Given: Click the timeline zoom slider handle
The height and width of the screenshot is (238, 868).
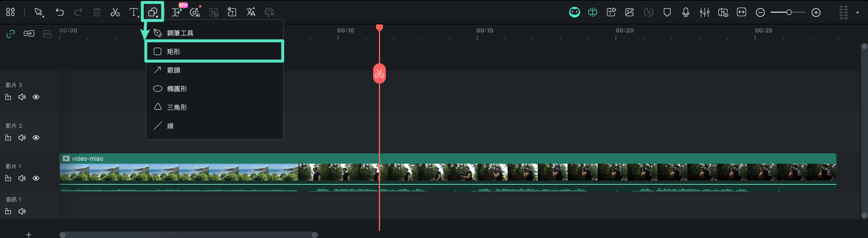Looking at the screenshot, I should (x=789, y=12).
